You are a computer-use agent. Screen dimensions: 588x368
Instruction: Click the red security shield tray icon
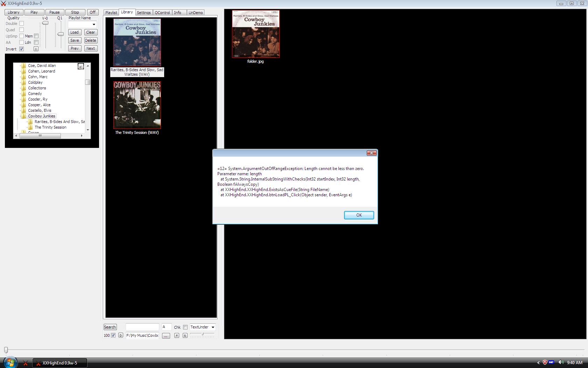[545, 362]
